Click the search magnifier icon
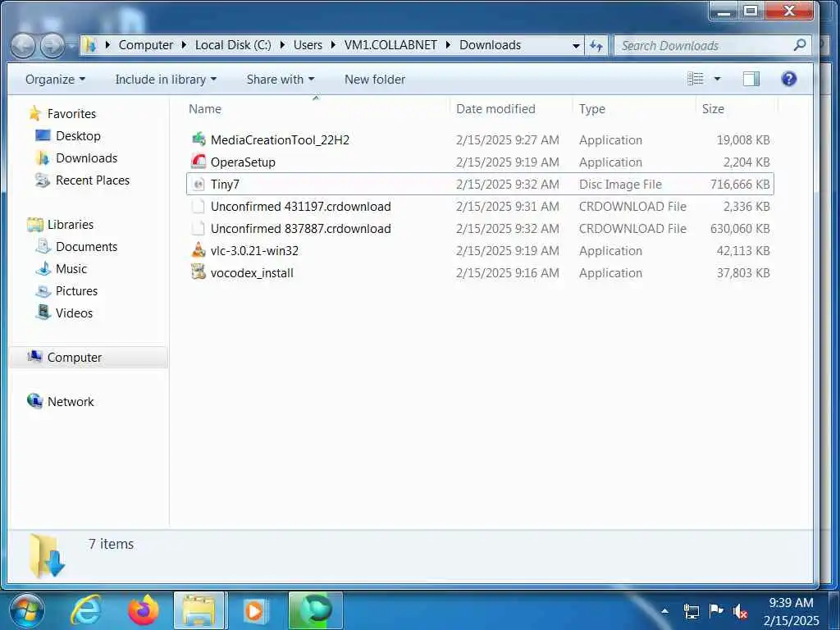 799,45
